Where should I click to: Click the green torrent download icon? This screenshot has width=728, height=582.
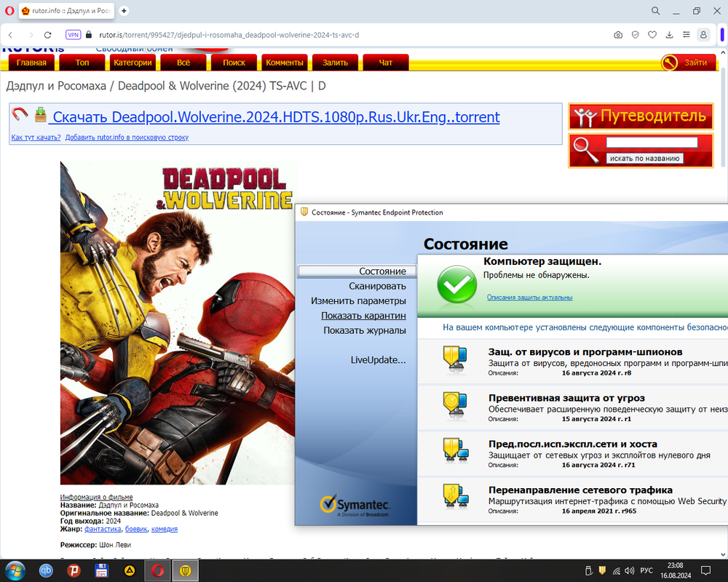(40, 115)
